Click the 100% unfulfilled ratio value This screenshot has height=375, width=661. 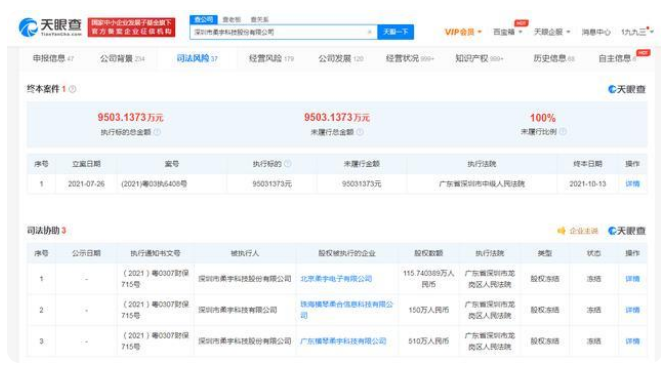click(x=543, y=118)
